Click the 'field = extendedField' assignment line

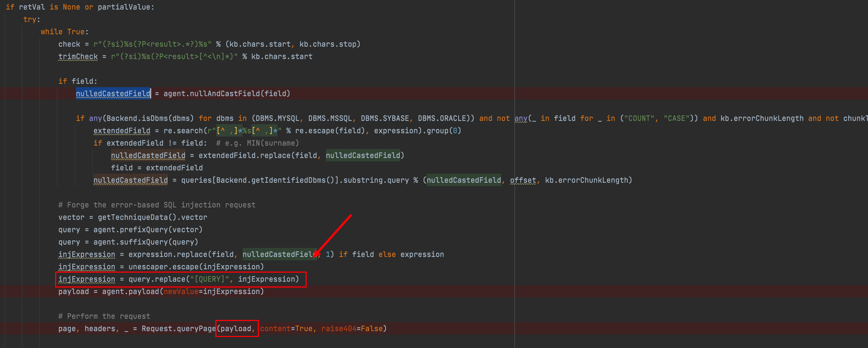pos(157,168)
